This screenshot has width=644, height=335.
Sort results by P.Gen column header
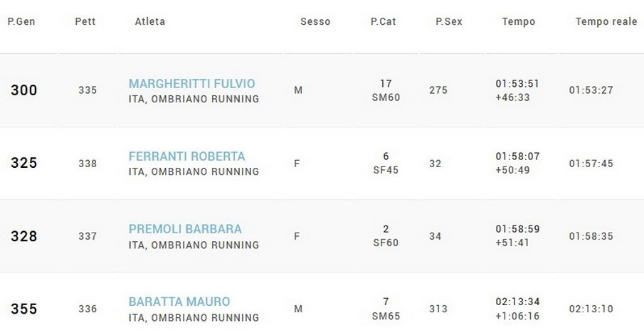point(21,22)
